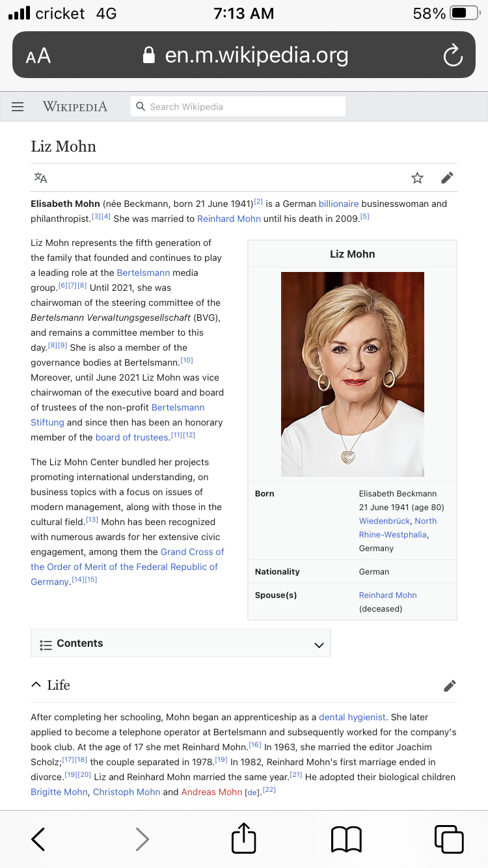Open citation [5] after 2009
The height and width of the screenshot is (868, 488).
[364, 216]
